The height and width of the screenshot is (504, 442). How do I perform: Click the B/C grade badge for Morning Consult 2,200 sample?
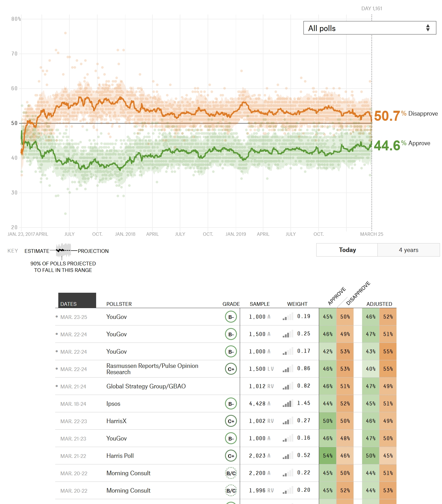pyautogui.click(x=231, y=473)
